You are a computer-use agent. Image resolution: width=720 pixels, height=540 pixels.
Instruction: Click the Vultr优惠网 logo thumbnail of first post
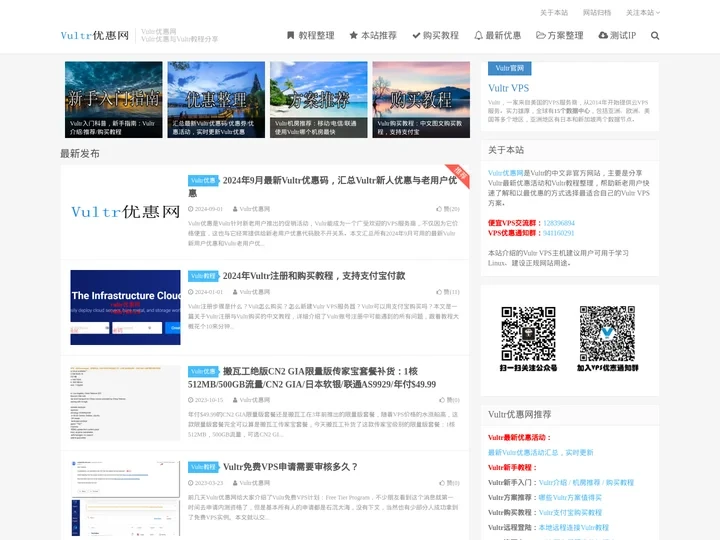125,212
